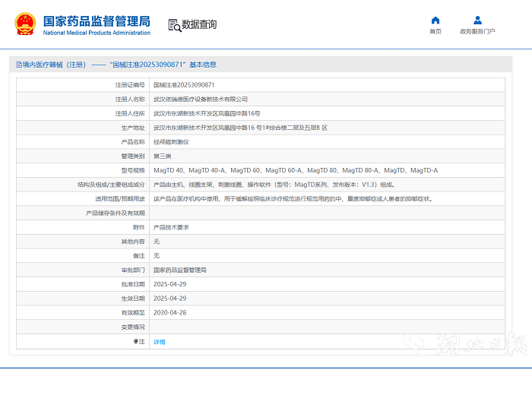Click the 生产地址 label
The height and width of the screenshot is (414, 532).
coord(133,128)
